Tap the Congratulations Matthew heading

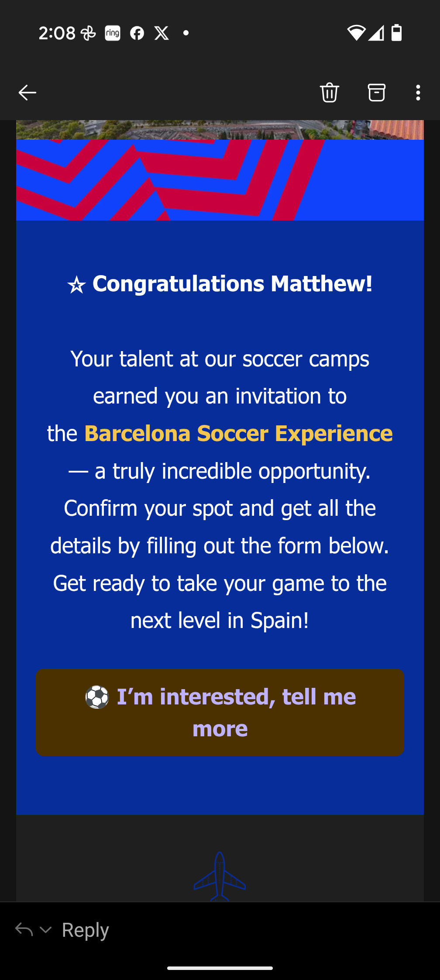point(220,284)
